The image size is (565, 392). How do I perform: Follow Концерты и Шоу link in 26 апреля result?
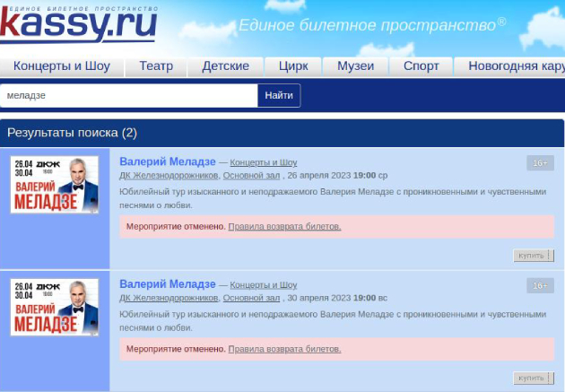click(x=264, y=162)
